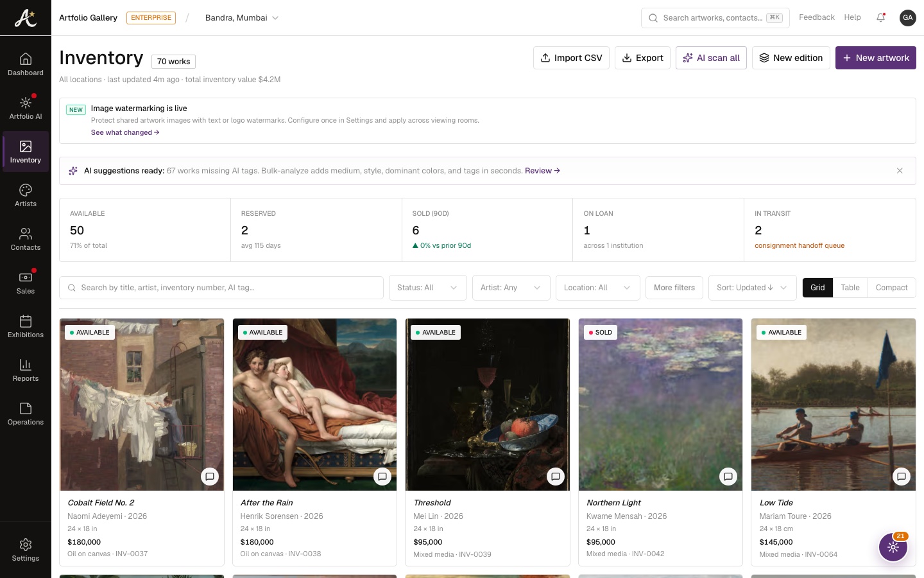
Task: Click Review link in AI suggestions
Action: tap(542, 171)
